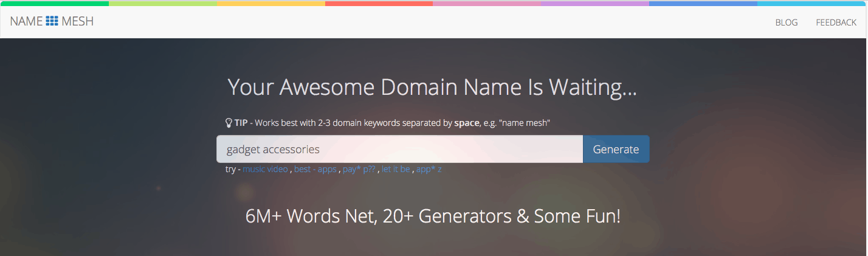Select the dark blue stripe segment
868x256 pixels.
tap(703, 3)
